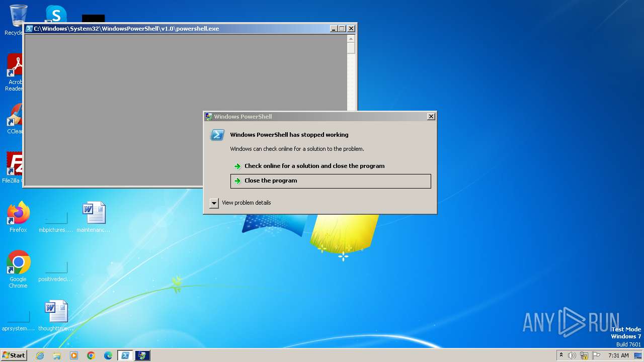Click the PowerShell console scroll up arrow
This screenshot has width=644, height=362.
[351, 39]
